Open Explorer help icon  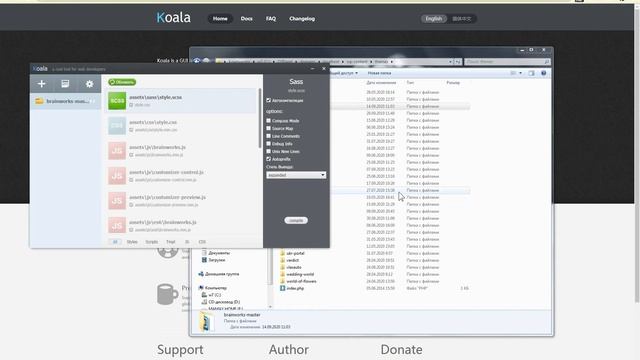(544, 73)
